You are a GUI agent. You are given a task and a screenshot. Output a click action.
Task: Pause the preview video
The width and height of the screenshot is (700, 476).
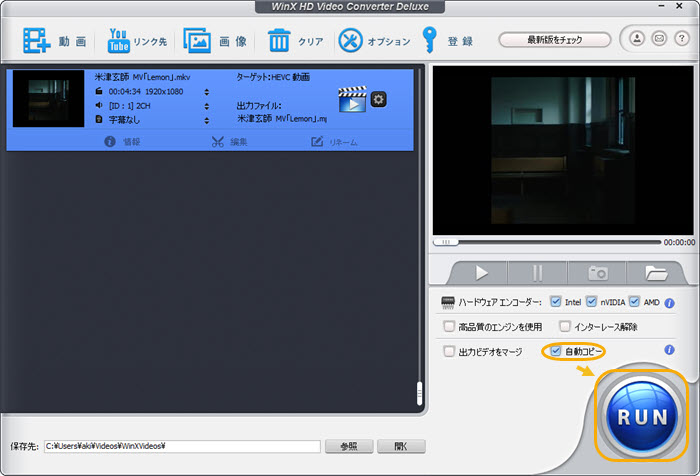coord(538,272)
